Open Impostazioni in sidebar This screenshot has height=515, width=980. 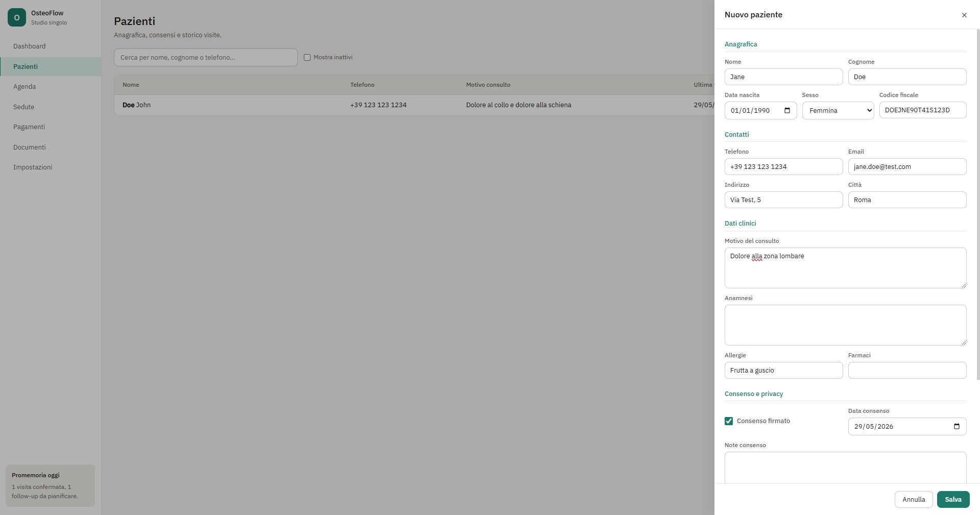click(x=51, y=167)
